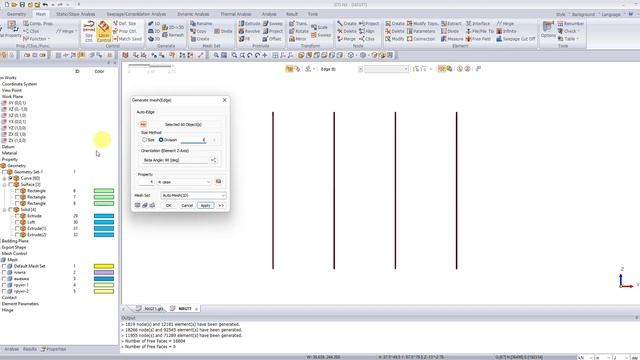Click the Division count input field
Viewport: 640px width, 360px height.
point(194,140)
